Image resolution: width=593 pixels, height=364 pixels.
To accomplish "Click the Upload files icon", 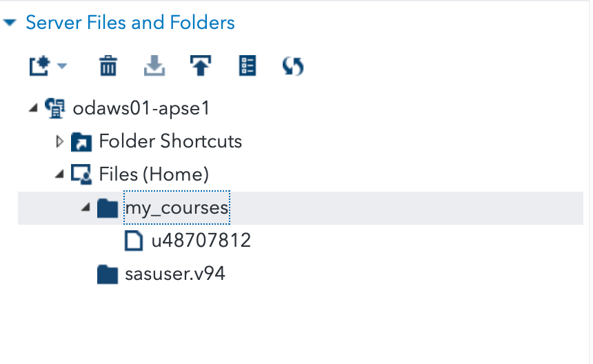I will (x=201, y=66).
